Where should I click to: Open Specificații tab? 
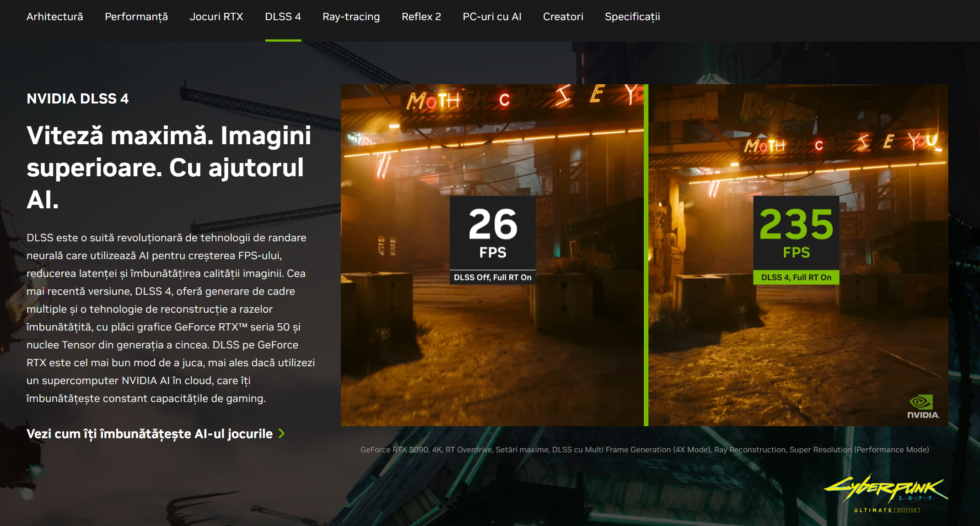pos(632,17)
